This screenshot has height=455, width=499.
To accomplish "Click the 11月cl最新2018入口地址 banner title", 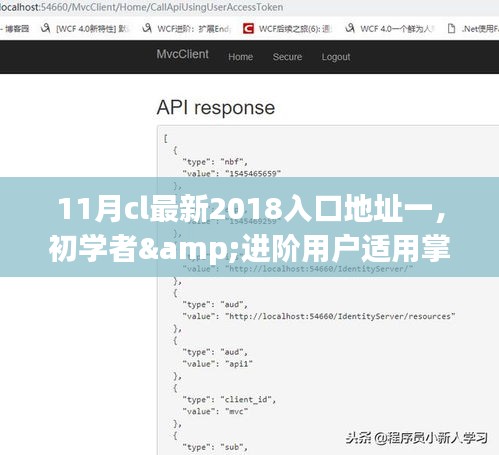I will [252, 210].
